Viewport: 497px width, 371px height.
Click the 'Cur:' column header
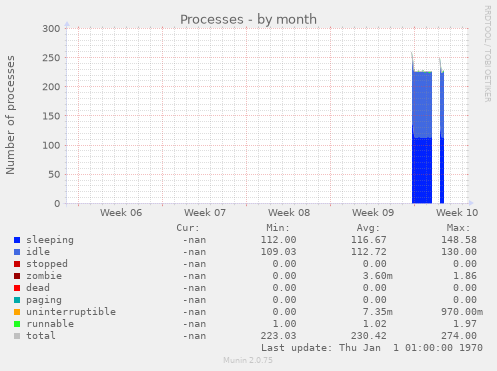188,228
